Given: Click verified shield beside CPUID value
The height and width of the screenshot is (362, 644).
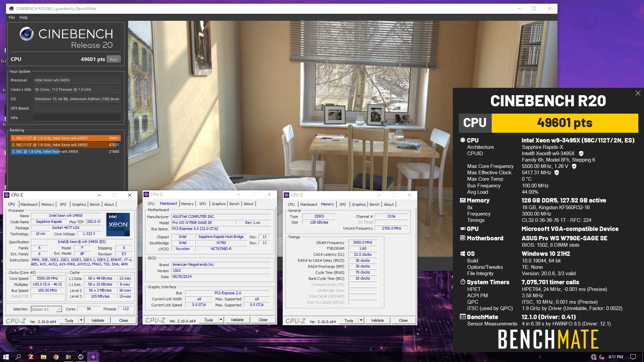Looking at the screenshot, I should (581, 154).
